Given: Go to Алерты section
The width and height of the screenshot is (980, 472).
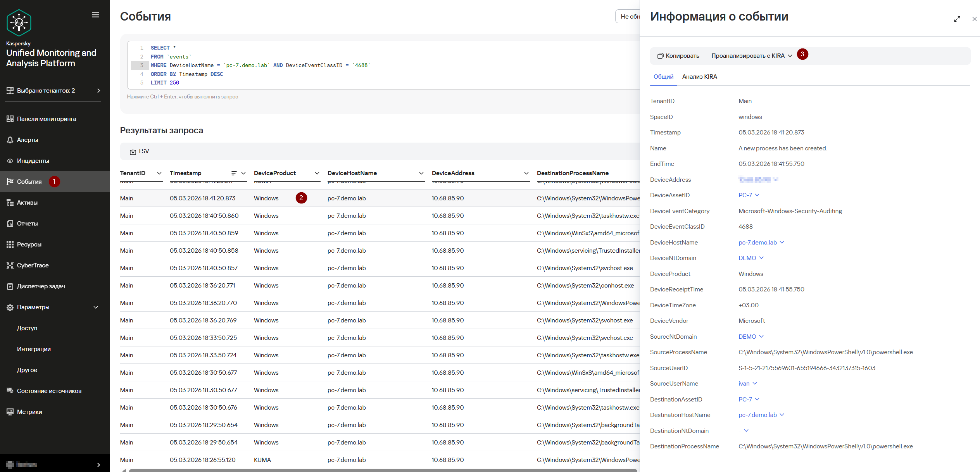Looking at the screenshot, I should 28,140.
